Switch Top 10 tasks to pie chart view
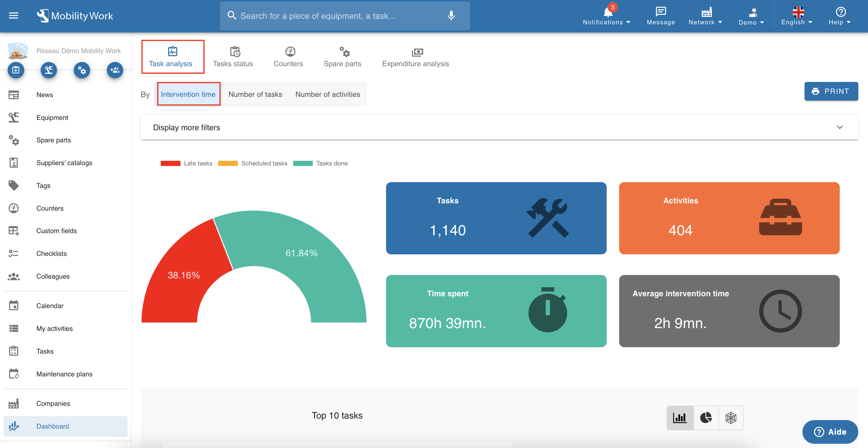868x448 pixels. (706, 418)
